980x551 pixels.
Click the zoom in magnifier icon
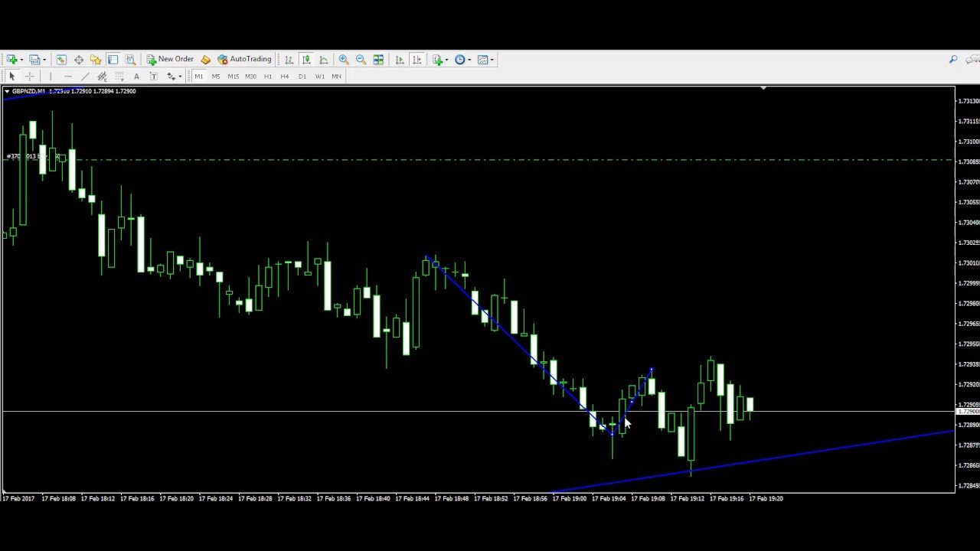coord(344,60)
